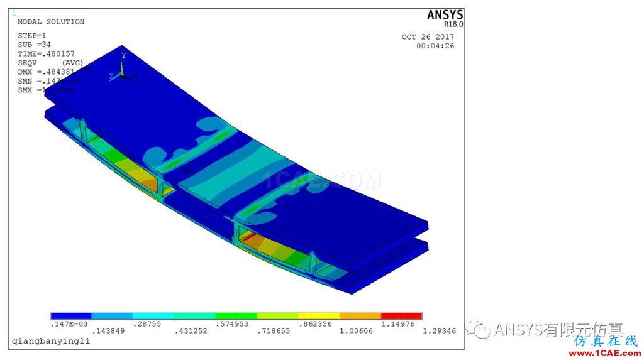
Task: Pick the yellow-green legend band
Action: pos(277,316)
